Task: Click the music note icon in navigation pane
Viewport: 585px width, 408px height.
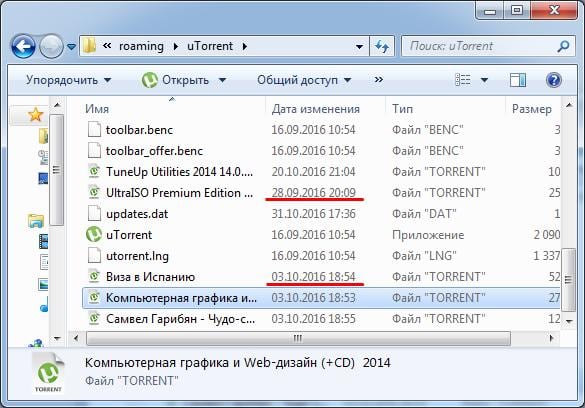Action: [x=44, y=305]
